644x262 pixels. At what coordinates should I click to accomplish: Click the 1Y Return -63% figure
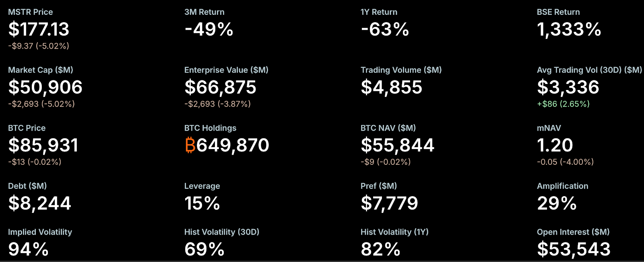(x=385, y=29)
